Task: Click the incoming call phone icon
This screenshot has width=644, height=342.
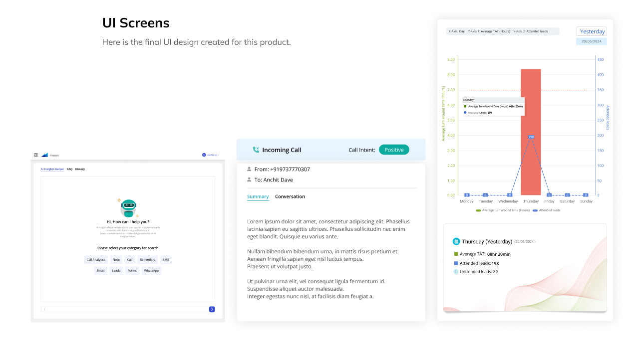Action: [256, 150]
